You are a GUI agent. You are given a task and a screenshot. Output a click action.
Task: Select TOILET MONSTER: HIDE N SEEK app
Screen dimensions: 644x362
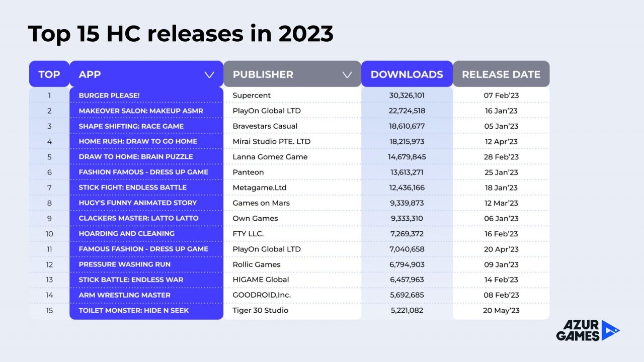coord(134,311)
